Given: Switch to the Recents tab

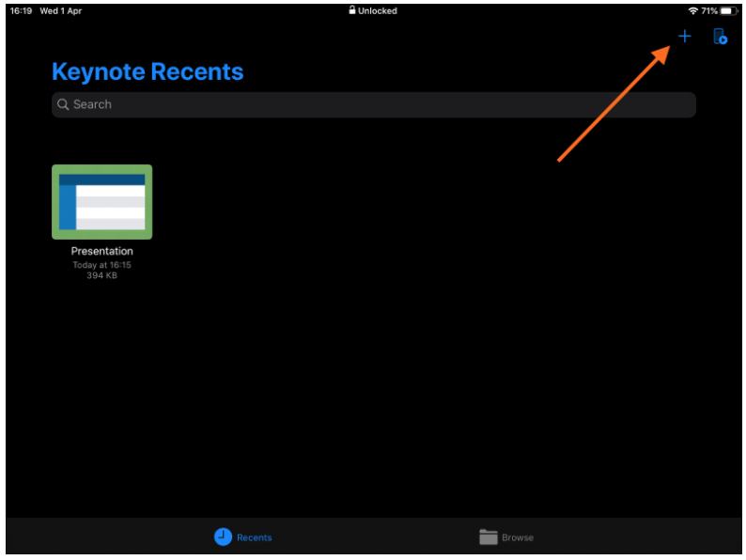Looking at the screenshot, I should [242, 537].
